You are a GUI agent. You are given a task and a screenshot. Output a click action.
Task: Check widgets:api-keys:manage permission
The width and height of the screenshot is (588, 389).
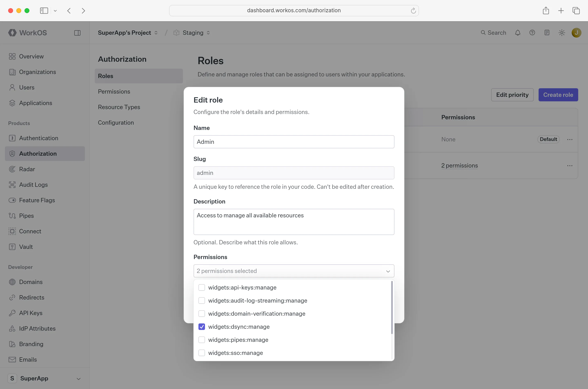202,287
